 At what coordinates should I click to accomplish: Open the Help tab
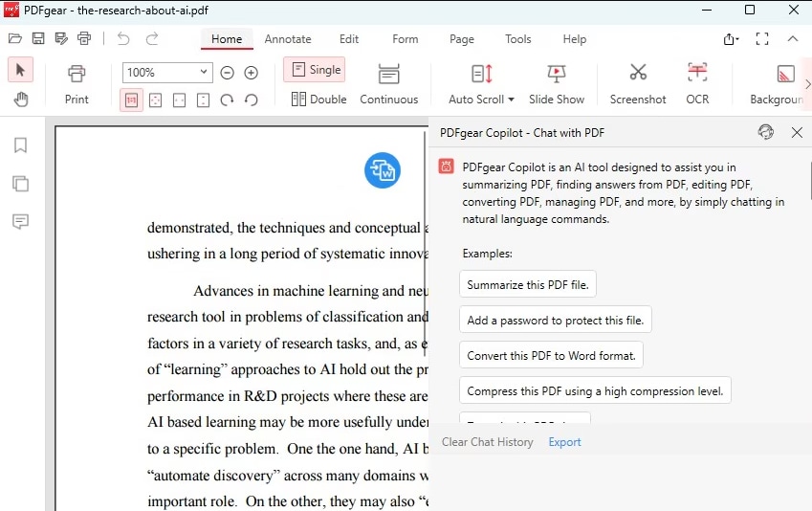click(x=574, y=39)
